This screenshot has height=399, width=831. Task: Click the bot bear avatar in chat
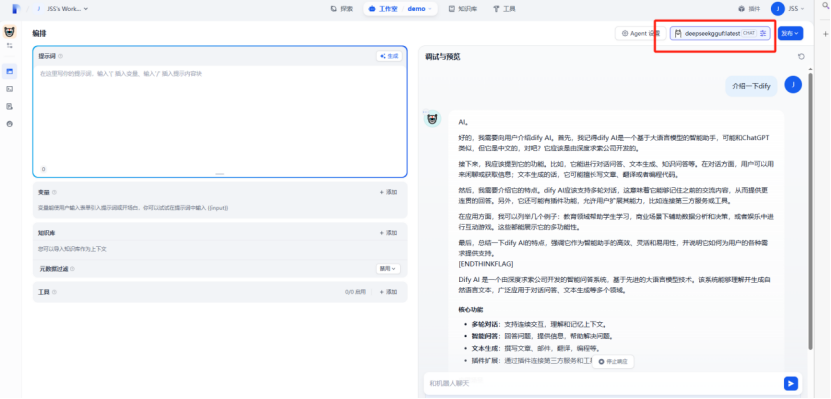[432, 119]
